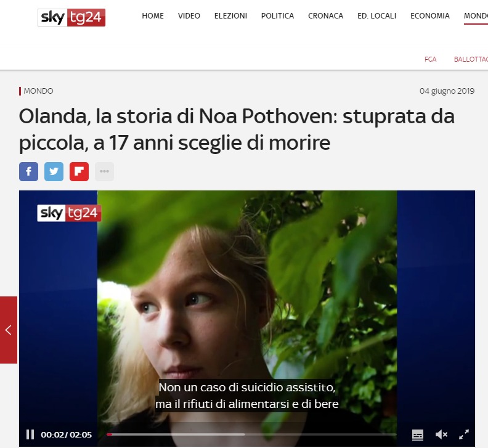Open the VIDEO section
Image resolution: width=488 pixels, height=448 pixels.
[x=189, y=16]
